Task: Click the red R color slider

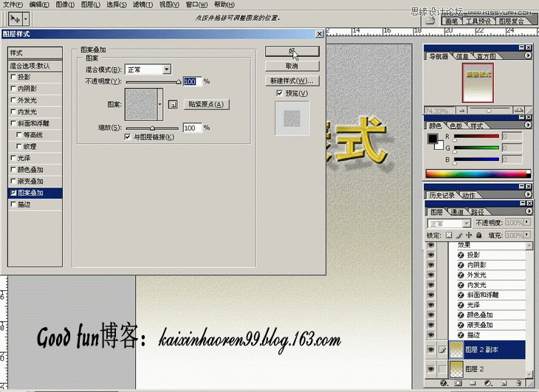Action: click(476, 137)
